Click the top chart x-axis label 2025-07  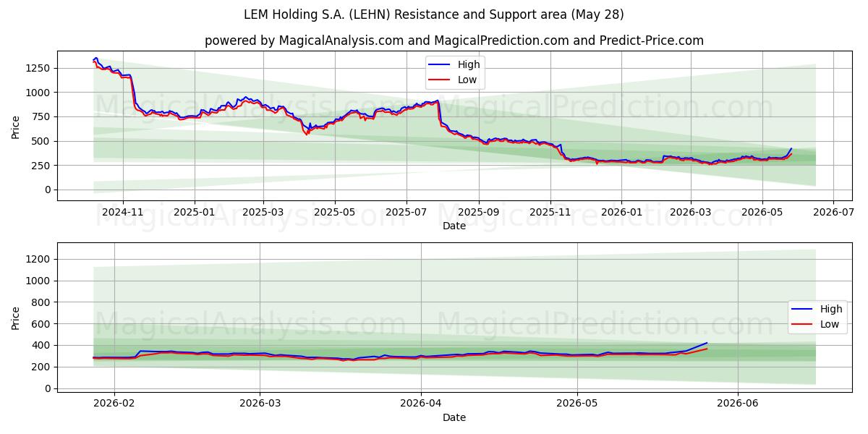point(406,212)
